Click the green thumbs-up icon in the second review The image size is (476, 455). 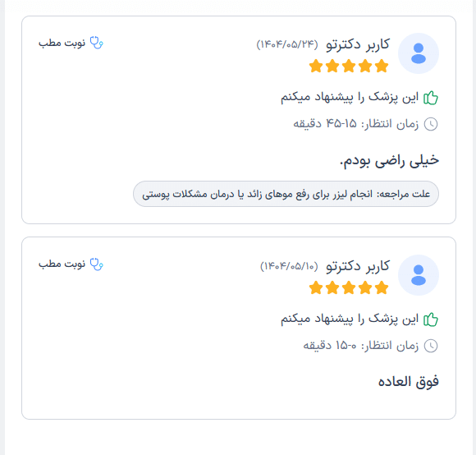(x=431, y=319)
